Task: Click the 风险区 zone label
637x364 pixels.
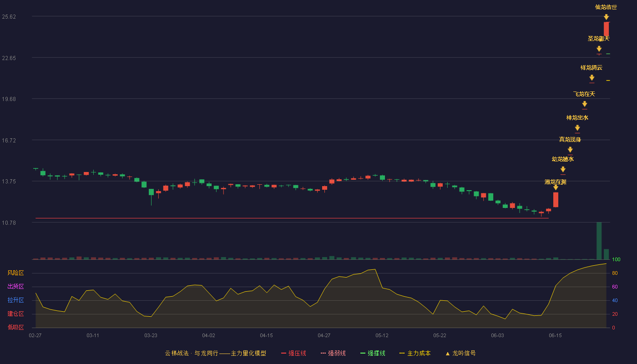Action: click(x=15, y=273)
